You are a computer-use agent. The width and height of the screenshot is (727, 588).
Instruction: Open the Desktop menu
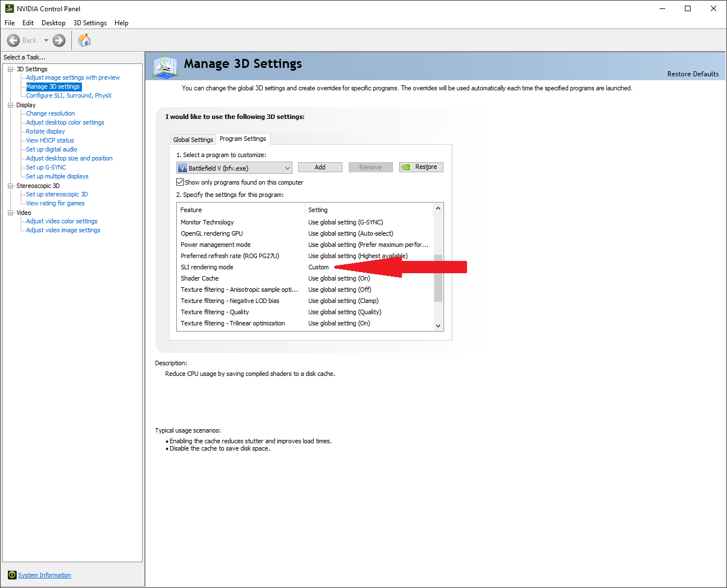click(x=53, y=23)
